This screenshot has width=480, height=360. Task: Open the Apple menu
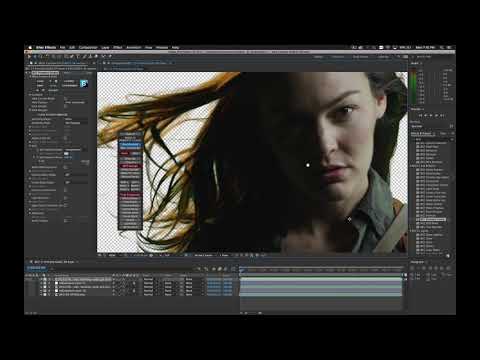(30, 47)
